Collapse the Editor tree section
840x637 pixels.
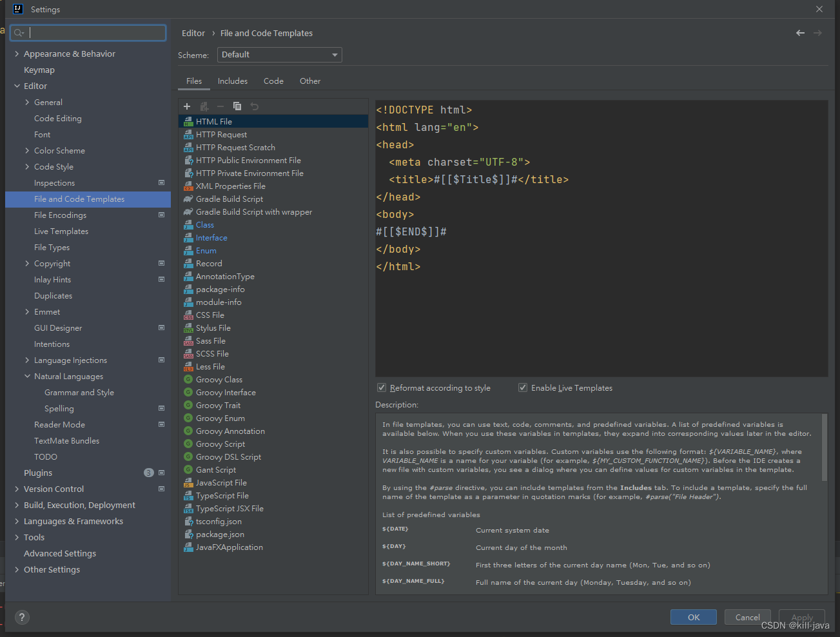(x=17, y=86)
